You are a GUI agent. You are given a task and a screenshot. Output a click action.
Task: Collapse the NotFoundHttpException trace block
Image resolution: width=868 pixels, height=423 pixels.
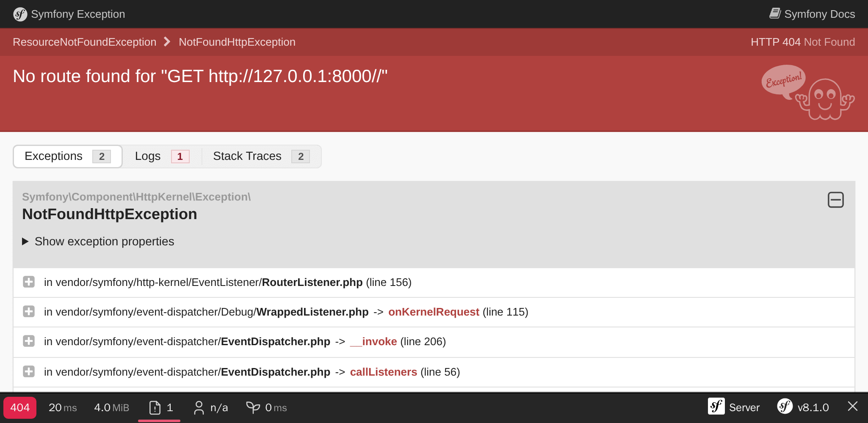coord(835,200)
